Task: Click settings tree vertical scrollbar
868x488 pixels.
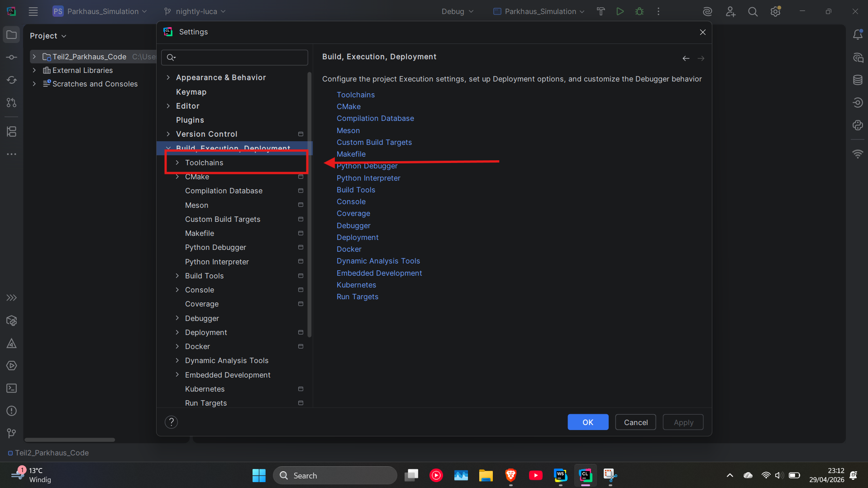Action: (310, 204)
